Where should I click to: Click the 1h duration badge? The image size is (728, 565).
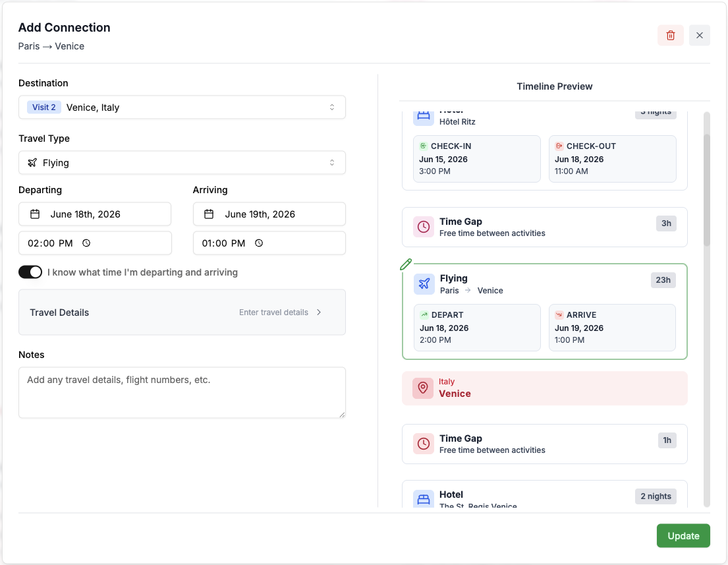(667, 440)
